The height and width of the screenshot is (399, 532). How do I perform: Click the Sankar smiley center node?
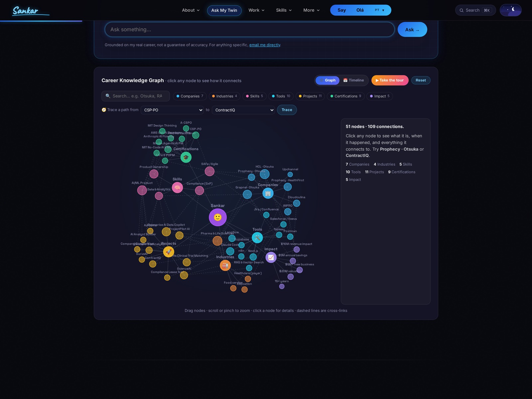218,217
